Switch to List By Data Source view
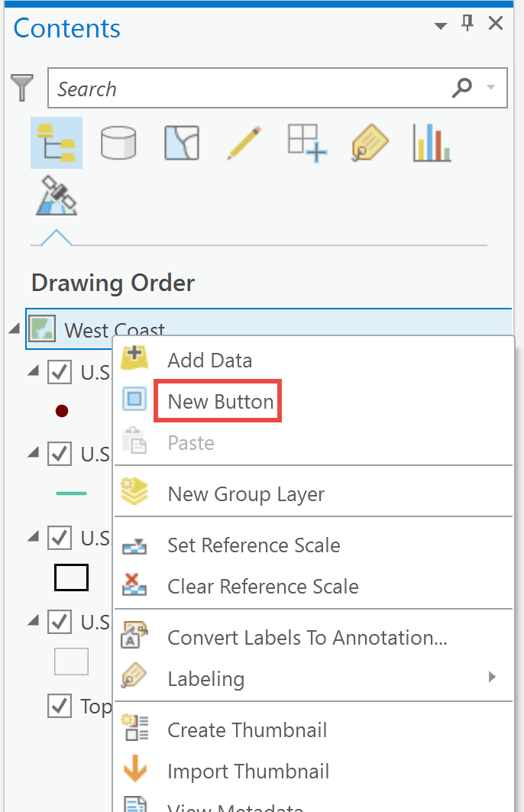The height and width of the screenshot is (812, 524). coord(118,142)
